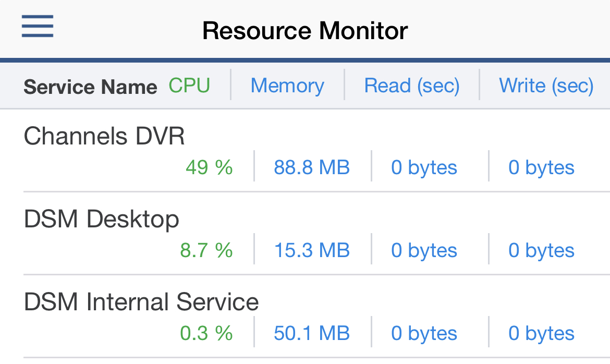Click DSM Desktop read 0 bytes value
This screenshot has height=364, width=610.
point(424,250)
